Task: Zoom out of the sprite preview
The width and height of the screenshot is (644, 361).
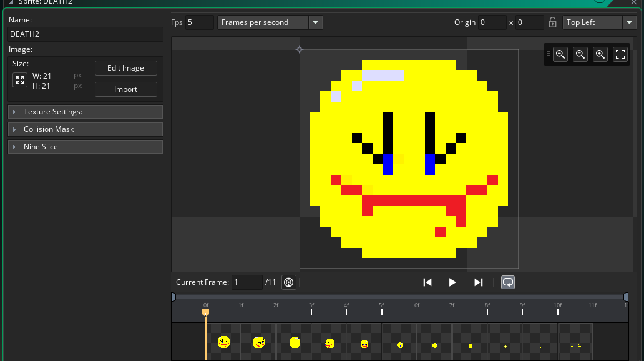Action: pos(560,54)
